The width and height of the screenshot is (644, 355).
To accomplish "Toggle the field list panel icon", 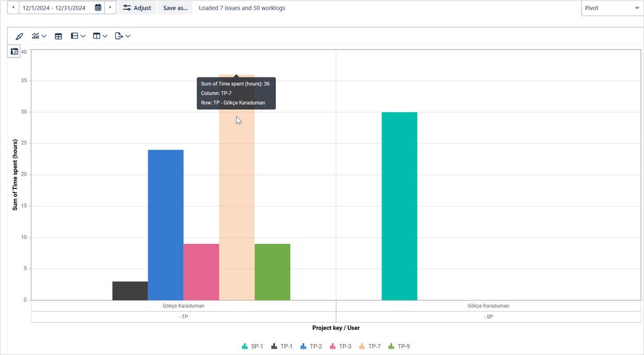I will 14,52.
